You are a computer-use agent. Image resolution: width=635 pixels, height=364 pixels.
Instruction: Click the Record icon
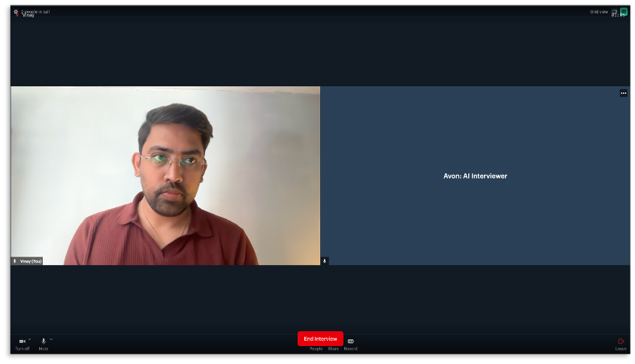(350, 342)
